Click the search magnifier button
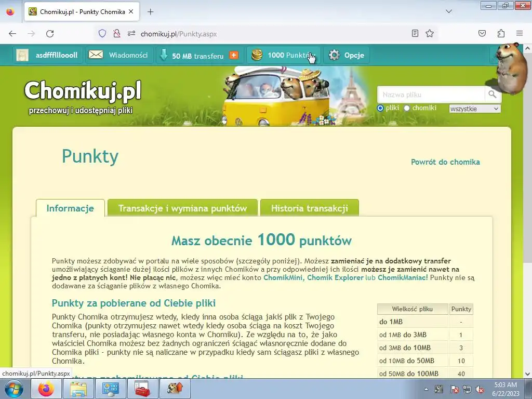This screenshot has width=532, height=399. 493,95
